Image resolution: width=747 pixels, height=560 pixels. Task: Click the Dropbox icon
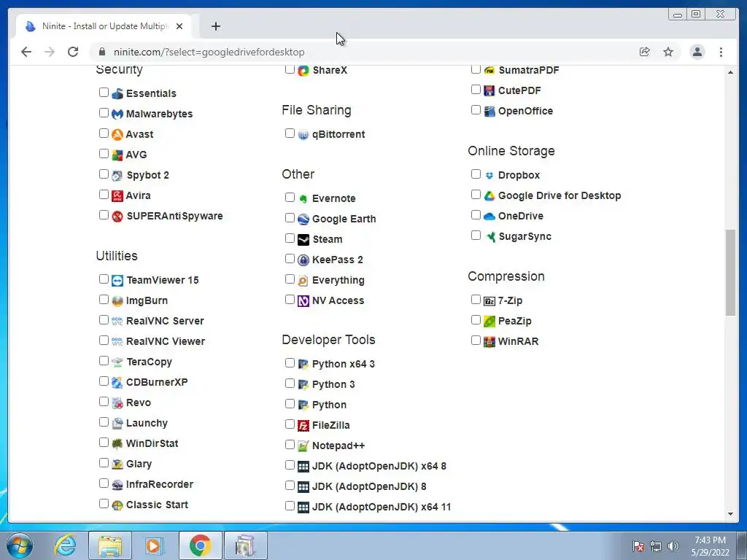(x=489, y=175)
